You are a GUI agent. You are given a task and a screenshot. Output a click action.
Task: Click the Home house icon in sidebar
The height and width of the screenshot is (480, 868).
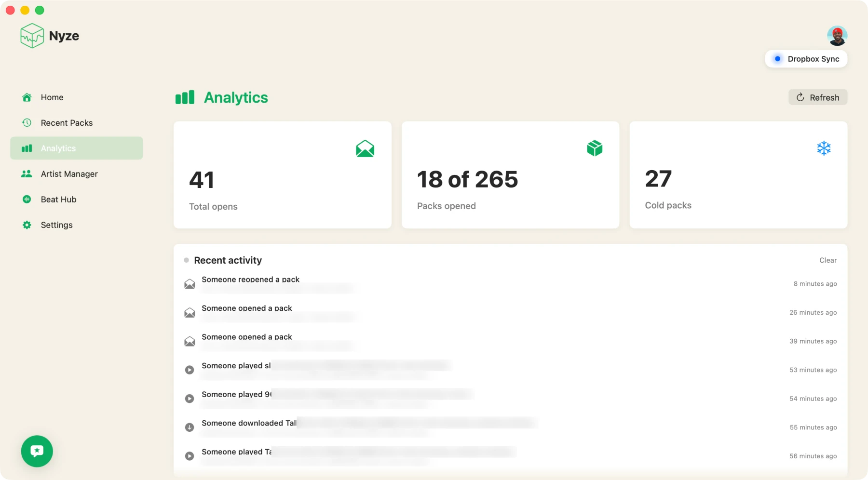pyautogui.click(x=27, y=97)
